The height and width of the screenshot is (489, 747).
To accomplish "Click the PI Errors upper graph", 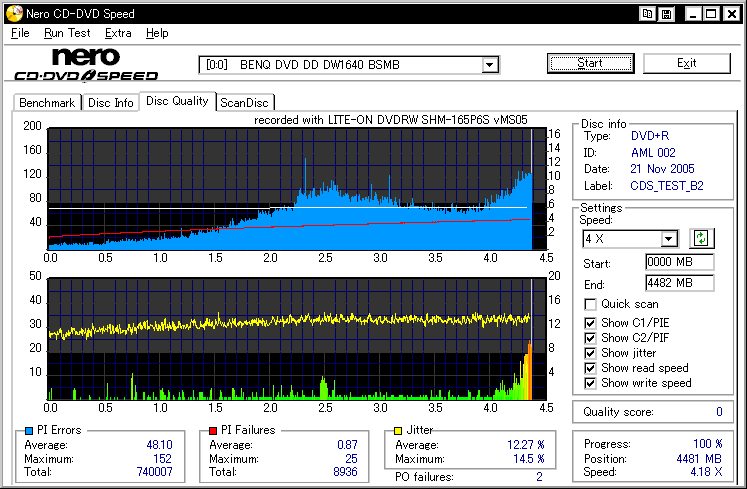I will coord(297,189).
